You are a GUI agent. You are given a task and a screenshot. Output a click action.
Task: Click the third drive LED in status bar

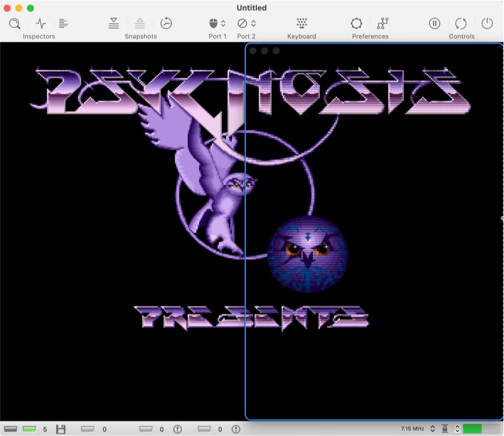coord(145,429)
